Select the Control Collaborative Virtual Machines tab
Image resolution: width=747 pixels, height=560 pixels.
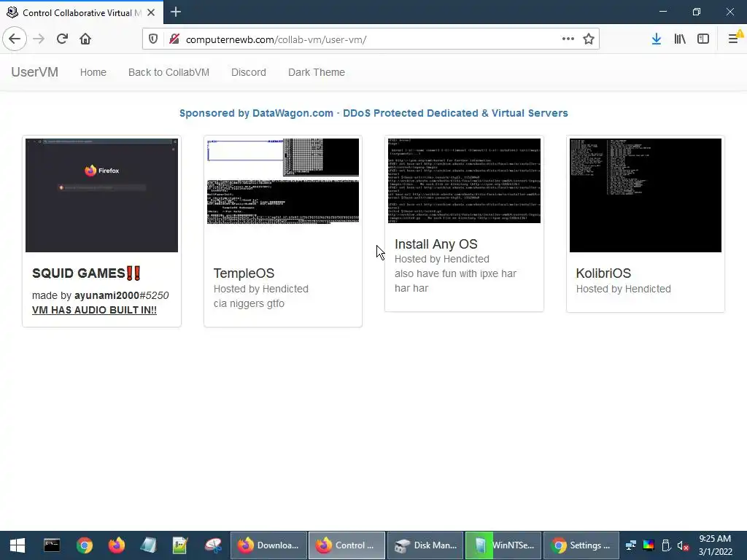(82, 12)
